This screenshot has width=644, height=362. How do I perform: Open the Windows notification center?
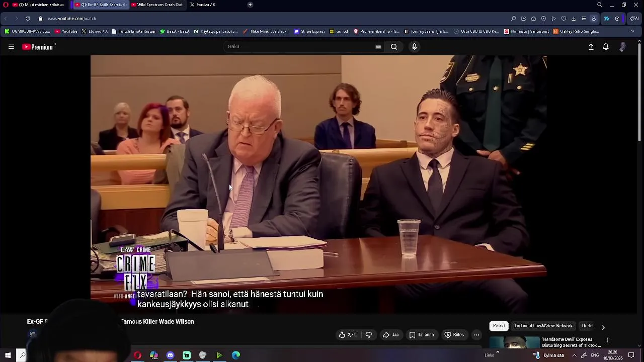pyautogui.click(x=631, y=355)
